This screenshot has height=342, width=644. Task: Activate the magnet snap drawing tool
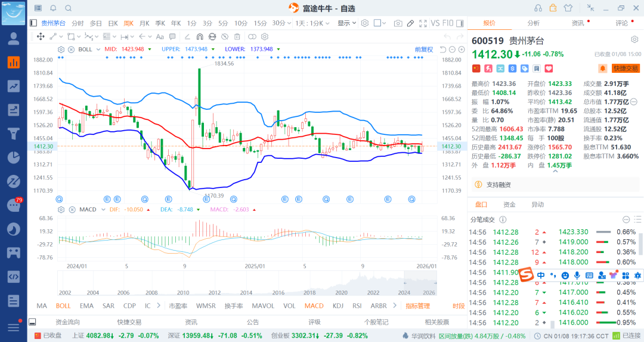[x=200, y=36]
